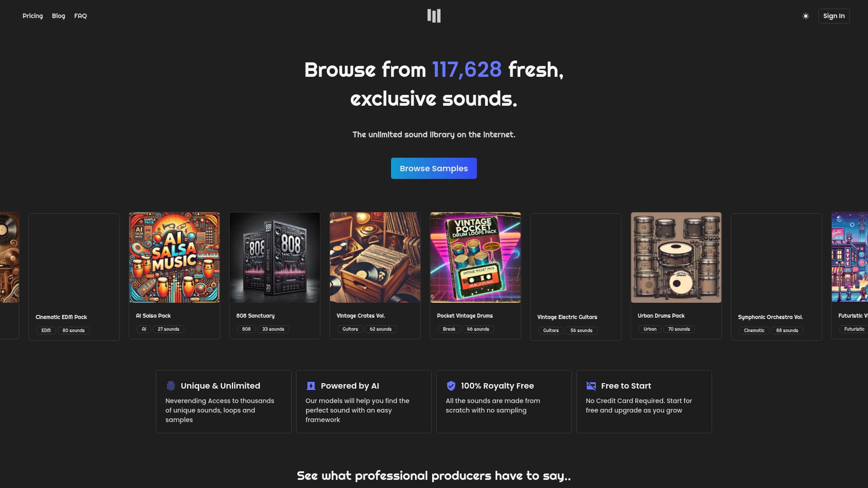The width and height of the screenshot is (868, 488).
Task: Click the Pocket Vintage Drums cassette artwork
Action: 476,258
